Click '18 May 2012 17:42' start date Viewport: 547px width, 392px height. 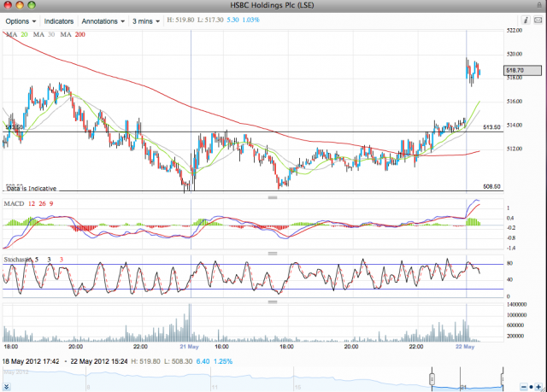coord(31,361)
